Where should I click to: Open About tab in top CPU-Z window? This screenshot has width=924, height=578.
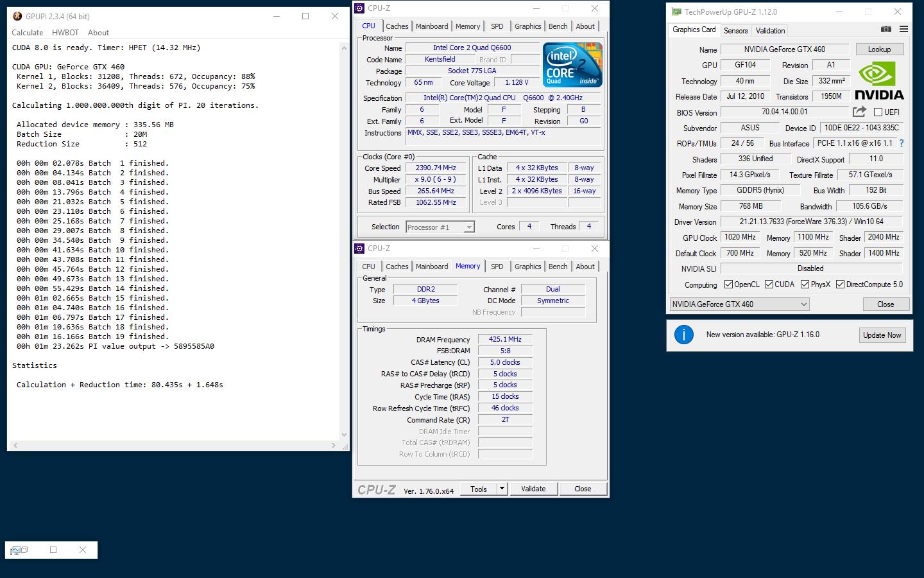[585, 26]
